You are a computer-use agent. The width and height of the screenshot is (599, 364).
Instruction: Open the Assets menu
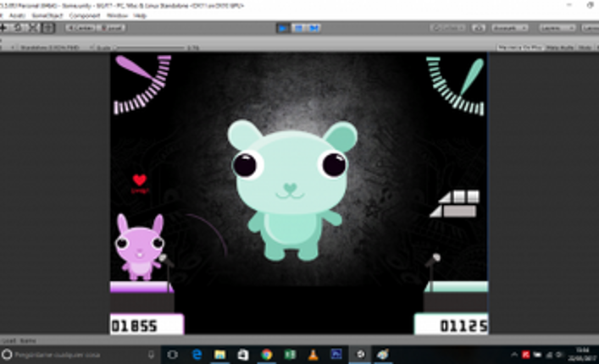pos(17,15)
